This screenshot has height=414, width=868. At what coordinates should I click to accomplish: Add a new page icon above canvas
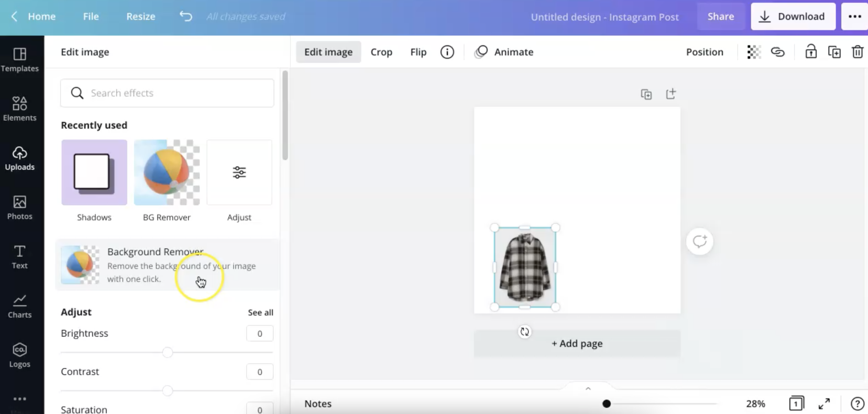671,93
